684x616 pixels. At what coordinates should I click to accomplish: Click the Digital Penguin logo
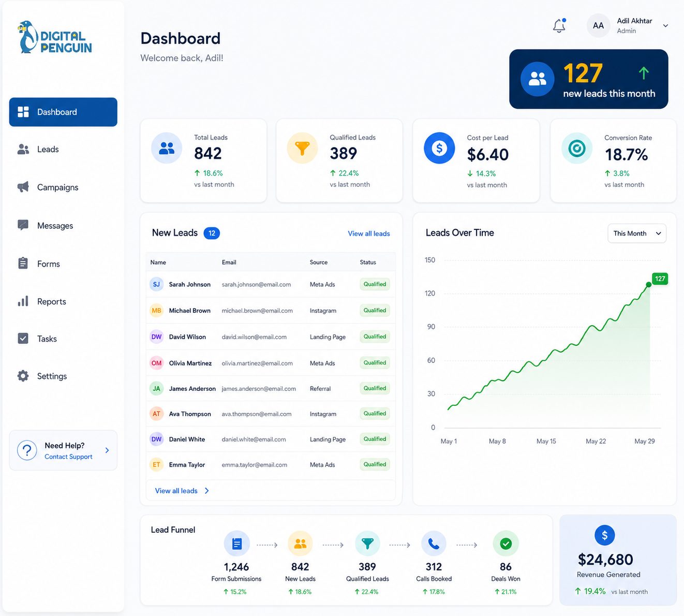coord(54,37)
